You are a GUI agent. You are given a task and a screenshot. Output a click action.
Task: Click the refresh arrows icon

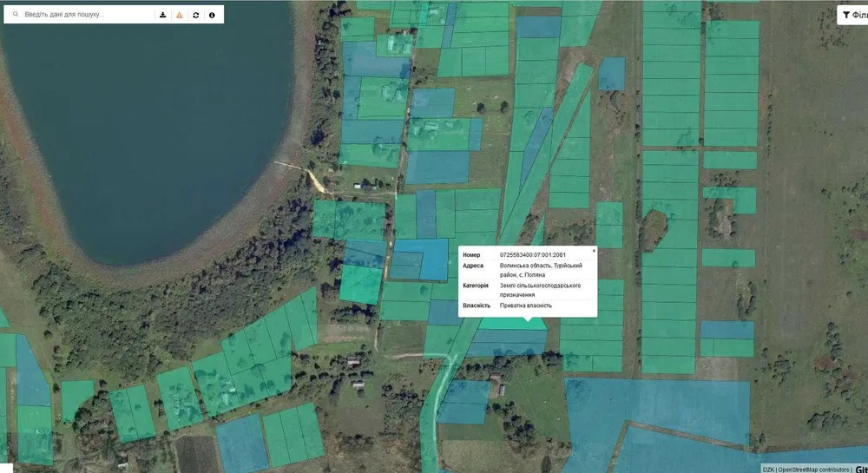(196, 15)
